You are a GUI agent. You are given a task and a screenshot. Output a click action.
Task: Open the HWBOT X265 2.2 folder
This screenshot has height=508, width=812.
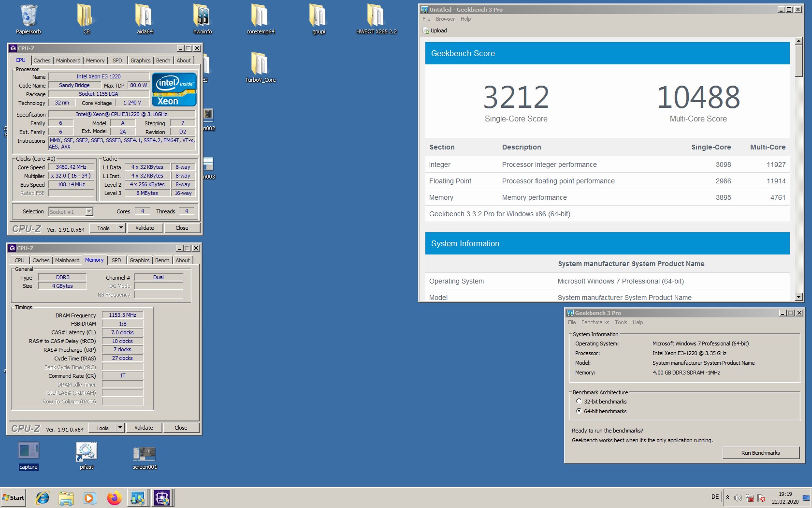[377, 19]
